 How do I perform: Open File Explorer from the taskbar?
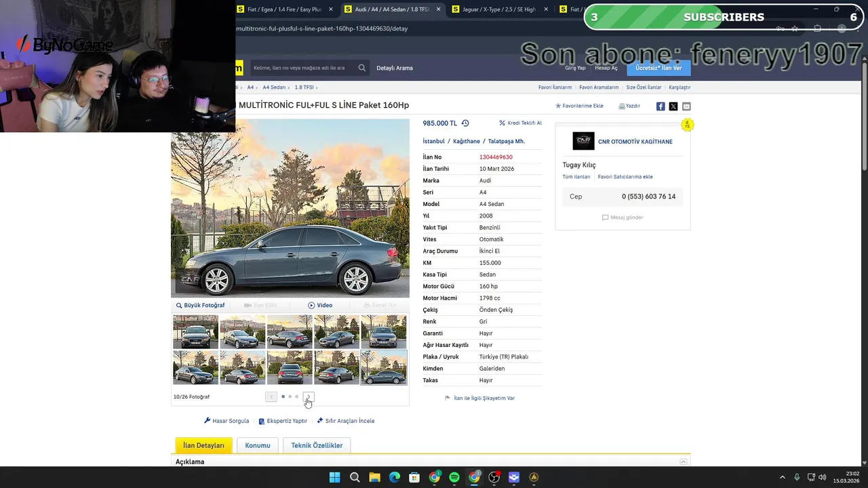coord(374,477)
